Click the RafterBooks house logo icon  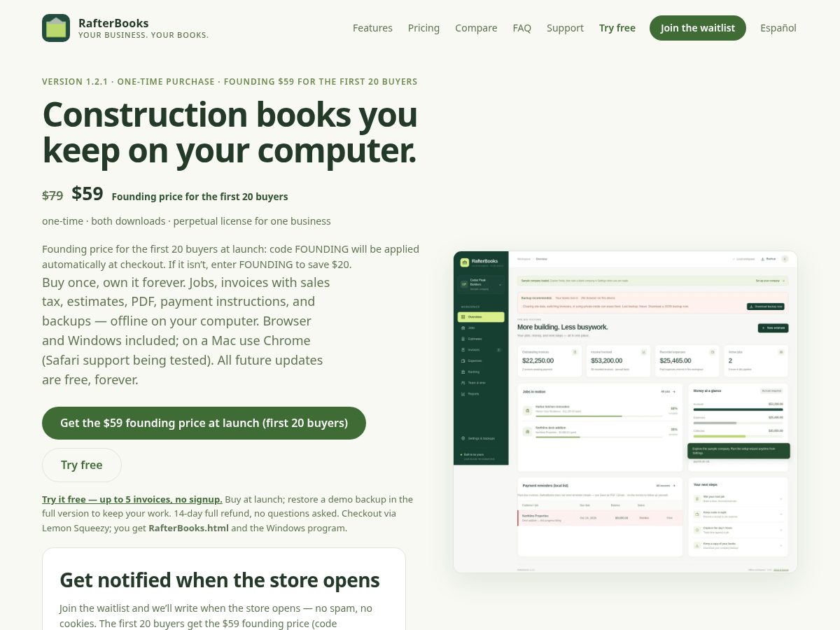(x=56, y=28)
